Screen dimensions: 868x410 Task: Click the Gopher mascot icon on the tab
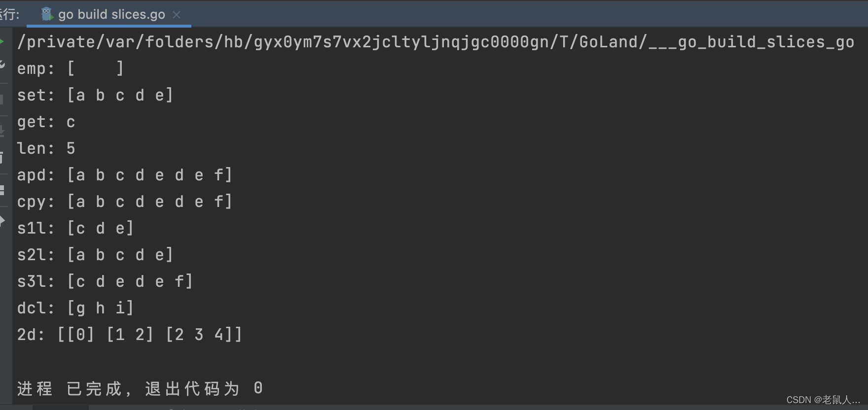(46, 14)
